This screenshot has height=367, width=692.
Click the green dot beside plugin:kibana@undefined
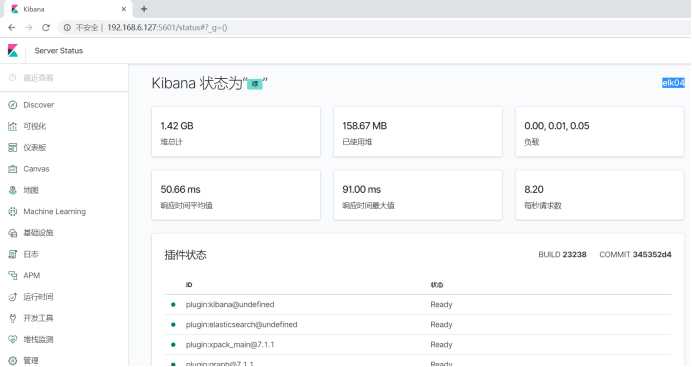[173, 304]
